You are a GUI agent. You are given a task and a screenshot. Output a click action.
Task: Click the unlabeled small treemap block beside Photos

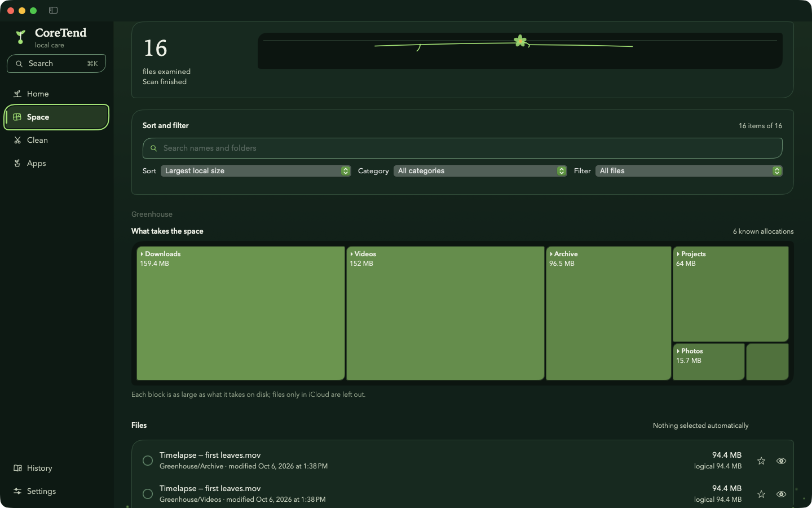[767, 362]
